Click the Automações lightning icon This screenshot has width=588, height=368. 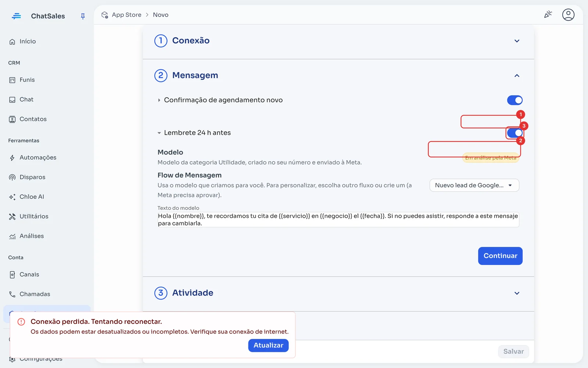[x=12, y=158]
